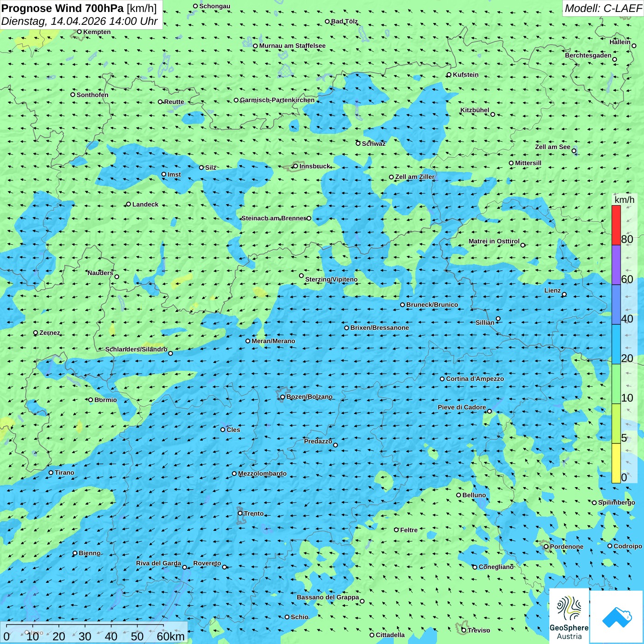Click the Bad Tölz city label
Viewport: 644px width, 644px height.
pyautogui.click(x=344, y=22)
